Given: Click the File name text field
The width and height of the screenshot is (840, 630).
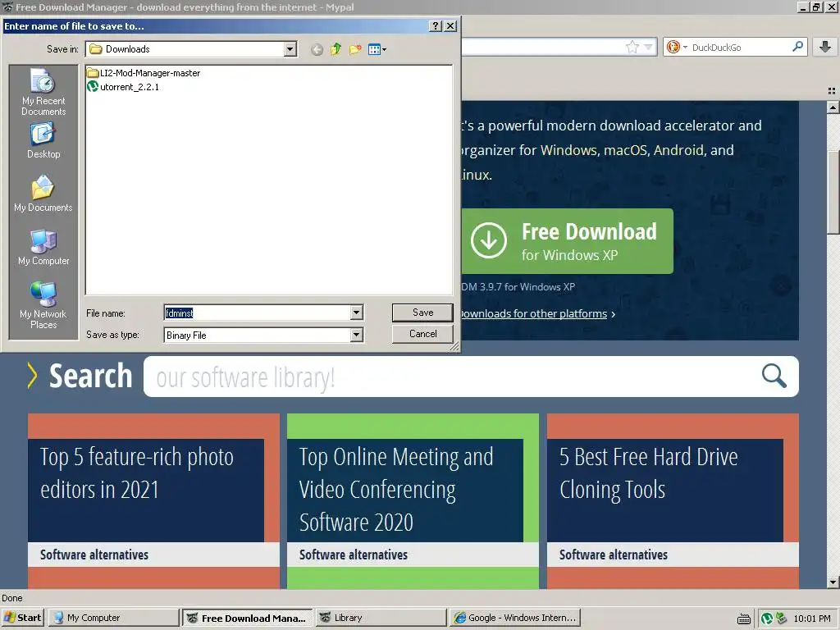Looking at the screenshot, I should click(x=257, y=313).
